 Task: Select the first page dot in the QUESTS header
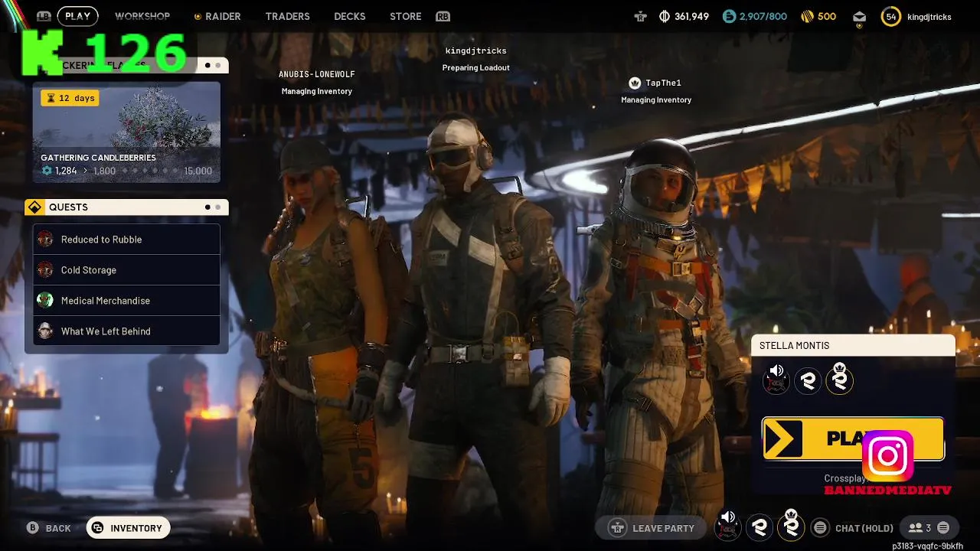207,207
